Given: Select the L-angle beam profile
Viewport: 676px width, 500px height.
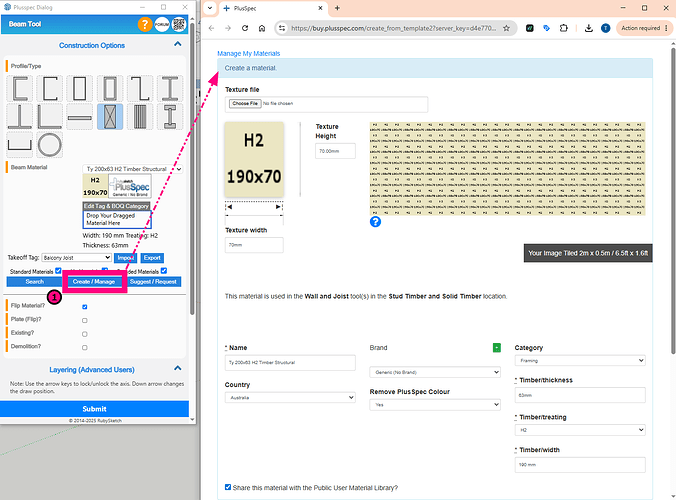Looking at the screenshot, I should pyautogui.click(x=50, y=116).
